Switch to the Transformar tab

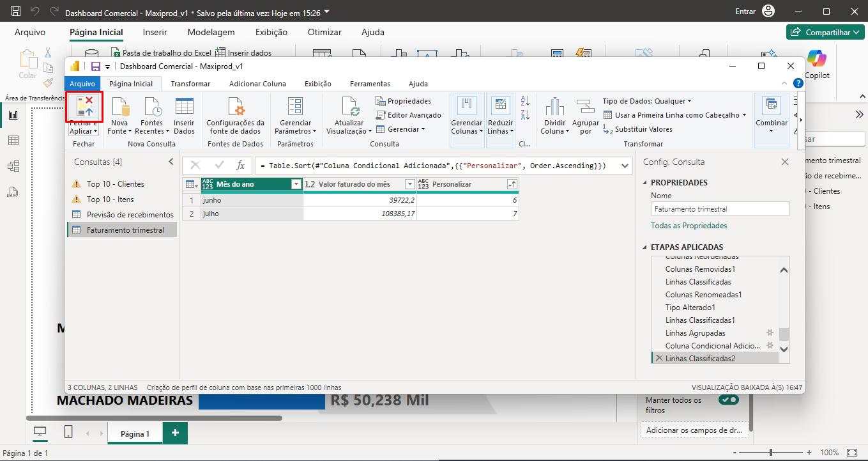tap(190, 84)
